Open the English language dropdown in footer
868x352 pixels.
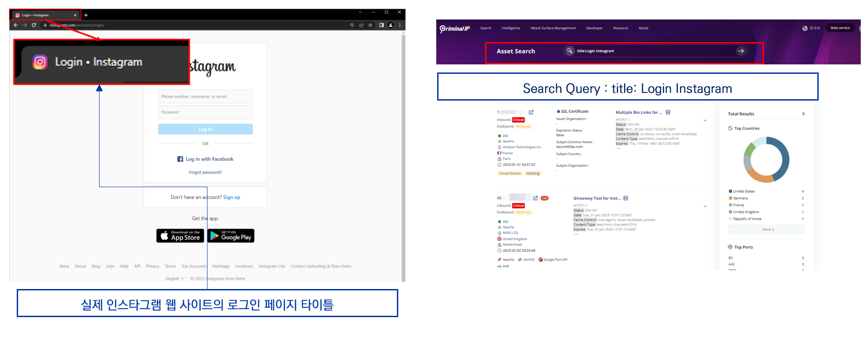point(175,279)
